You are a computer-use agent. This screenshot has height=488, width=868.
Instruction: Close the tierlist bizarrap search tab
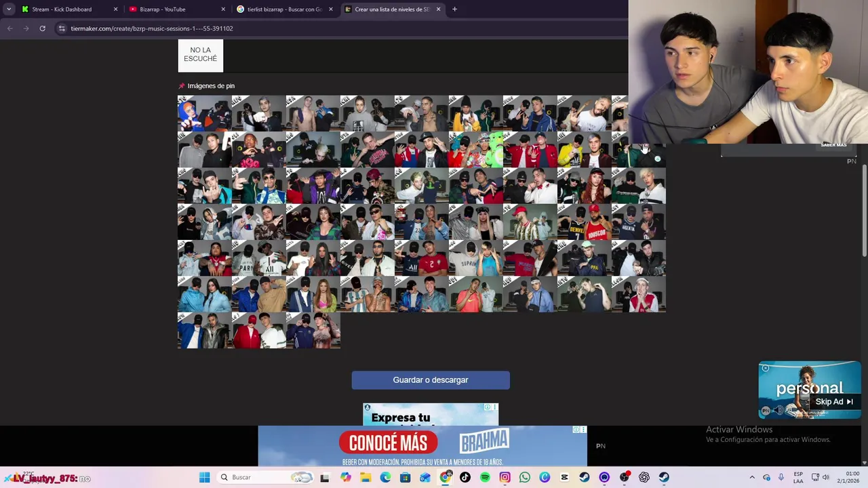coord(331,9)
